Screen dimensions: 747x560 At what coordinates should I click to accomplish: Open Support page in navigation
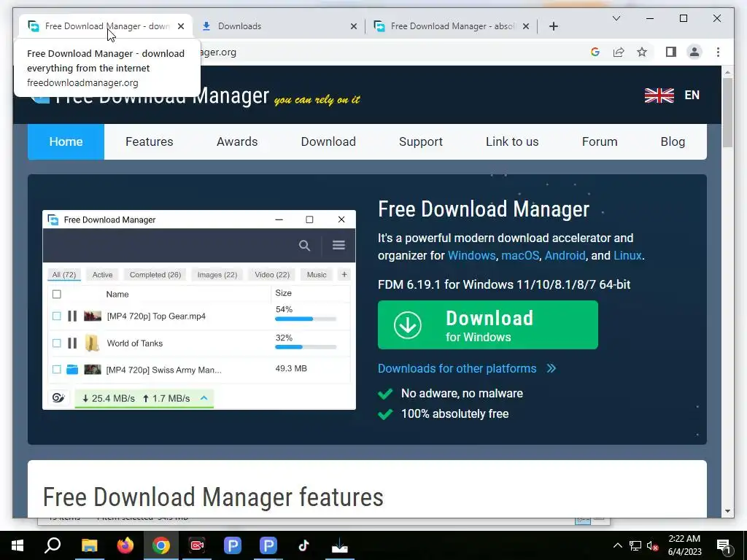point(421,142)
